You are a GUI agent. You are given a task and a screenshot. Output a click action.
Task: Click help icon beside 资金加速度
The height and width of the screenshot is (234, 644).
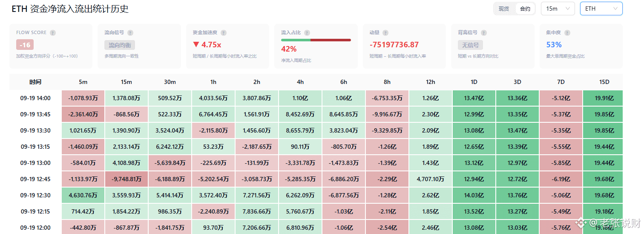[x=224, y=33]
